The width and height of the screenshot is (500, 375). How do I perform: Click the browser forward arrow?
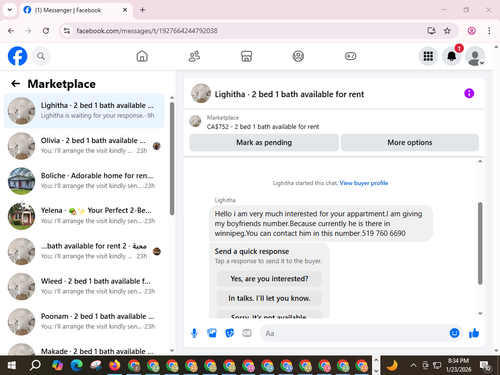click(28, 31)
